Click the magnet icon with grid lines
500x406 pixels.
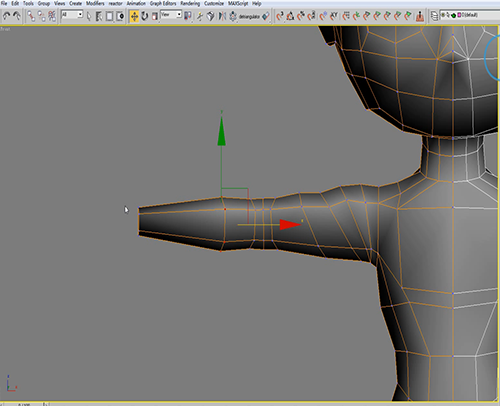coord(346,16)
